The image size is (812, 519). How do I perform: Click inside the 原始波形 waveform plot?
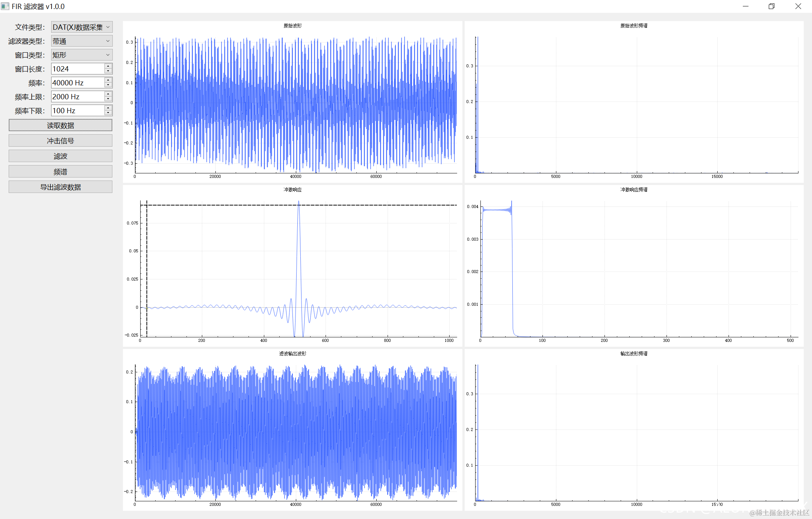pos(295,103)
